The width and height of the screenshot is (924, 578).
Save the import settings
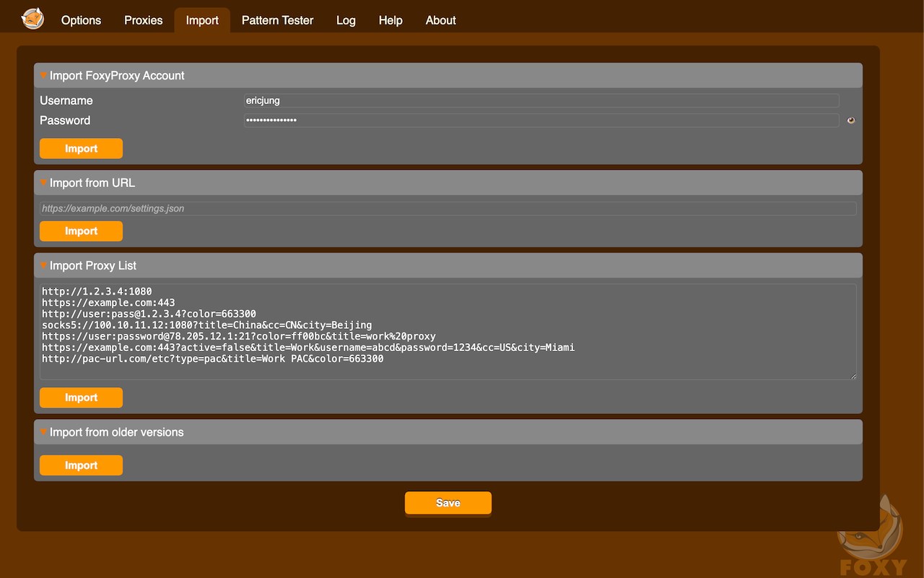point(448,503)
